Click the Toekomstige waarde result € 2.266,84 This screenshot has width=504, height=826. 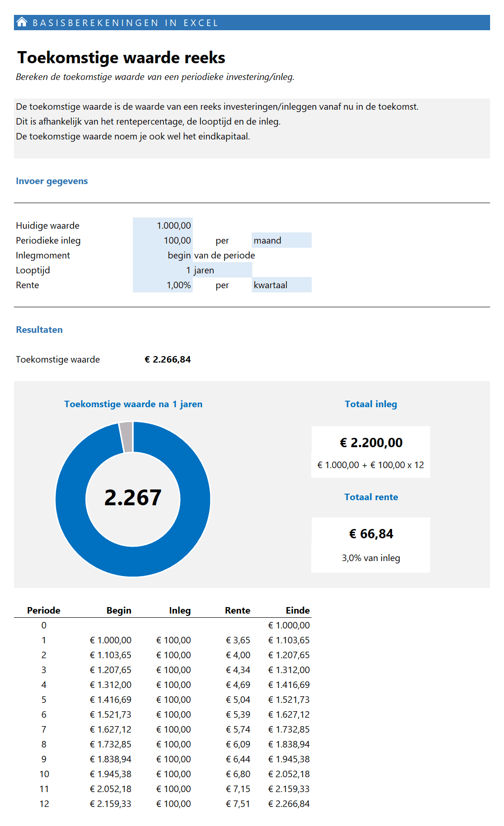[x=168, y=359]
